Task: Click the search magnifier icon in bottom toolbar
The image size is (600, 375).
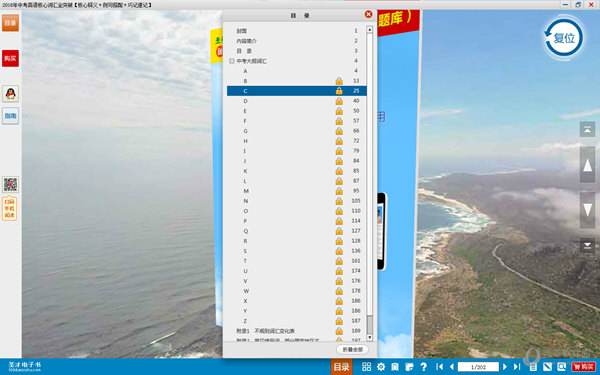Action: point(561,367)
